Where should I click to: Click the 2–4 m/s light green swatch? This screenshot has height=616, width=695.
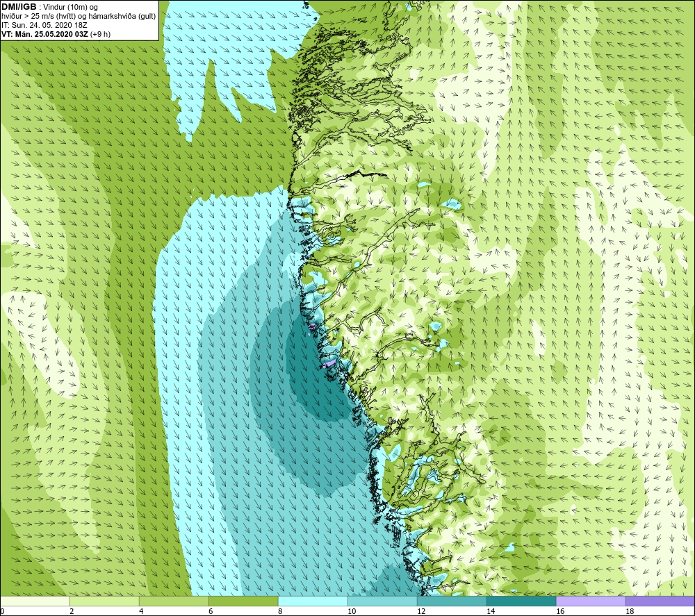(104, 601)
